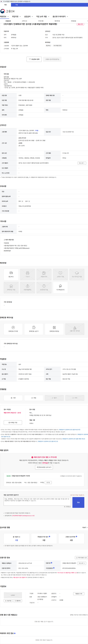Click the 보육보호시설 benefit icon
The height and width of the screenshot is (644, 88).
44,287
